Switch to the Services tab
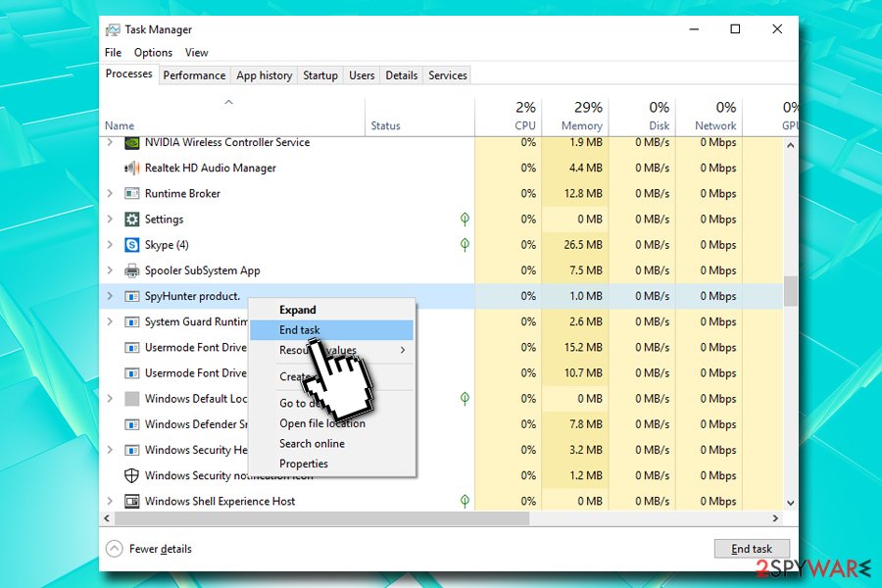 click(x=448, y=75)
